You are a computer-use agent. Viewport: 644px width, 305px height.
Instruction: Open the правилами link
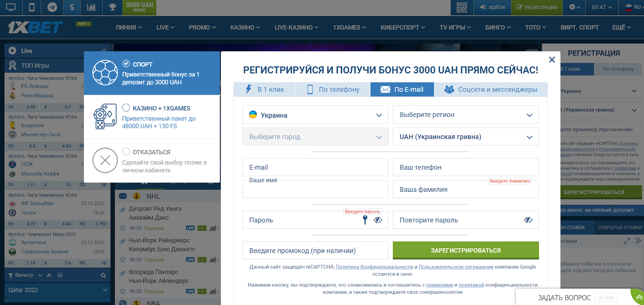pyautogui.click(x=440, y=285)
